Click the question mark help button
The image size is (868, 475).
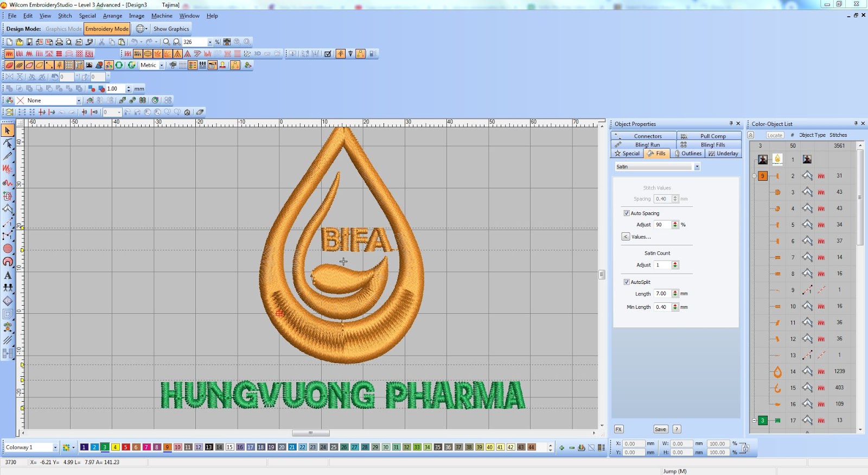click(677, 429)
